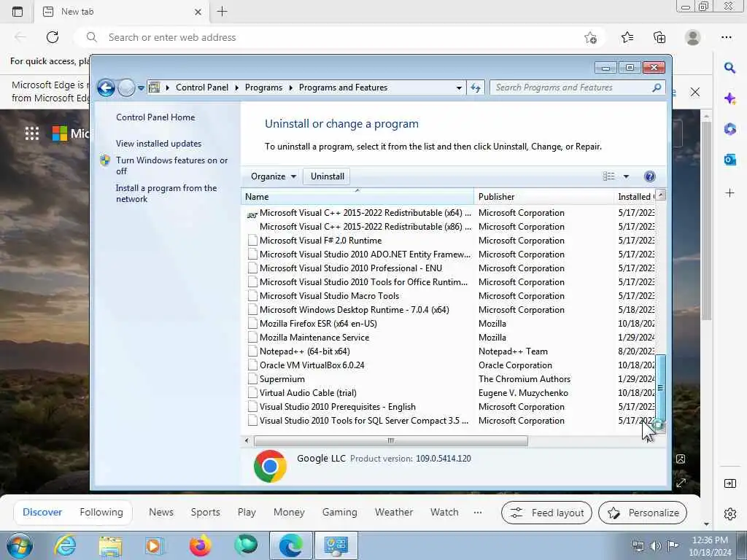Screen dimensions: 747x560
Task: Open the Gaming feed category
Action: pyautogui.click(x=340, y=513)
